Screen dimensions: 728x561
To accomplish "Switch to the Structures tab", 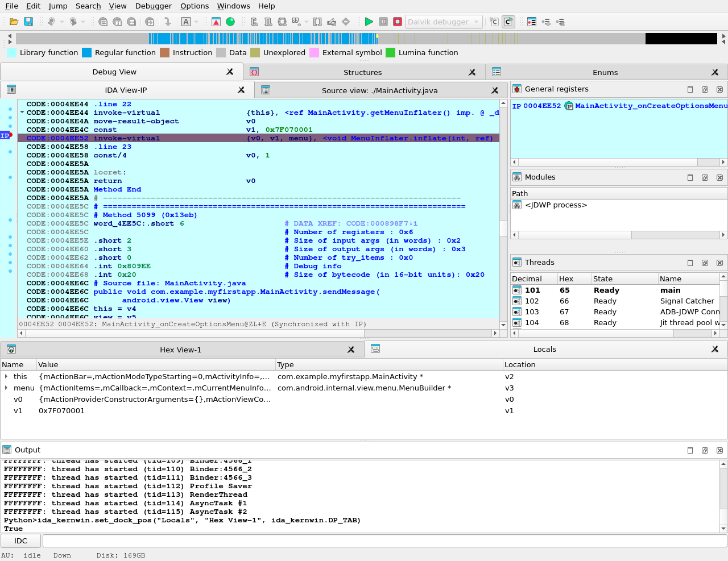I will (362, 72).
